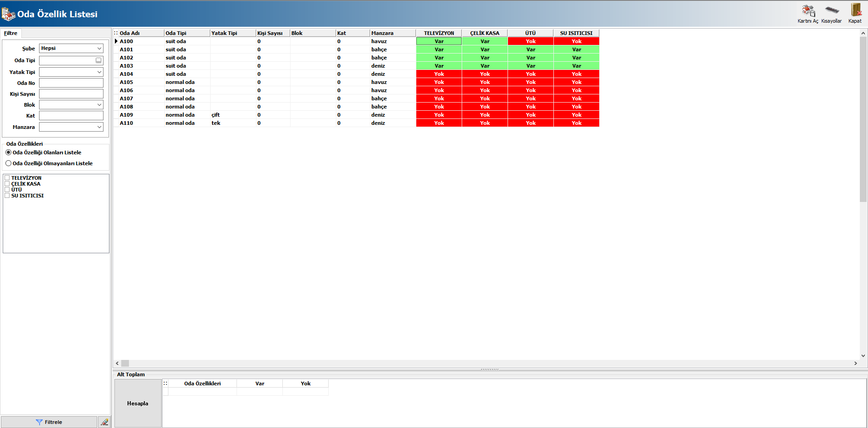Click the Kişi Sayısı input field
This screenshot has width=868, height=428.
(x=71, y=94)
